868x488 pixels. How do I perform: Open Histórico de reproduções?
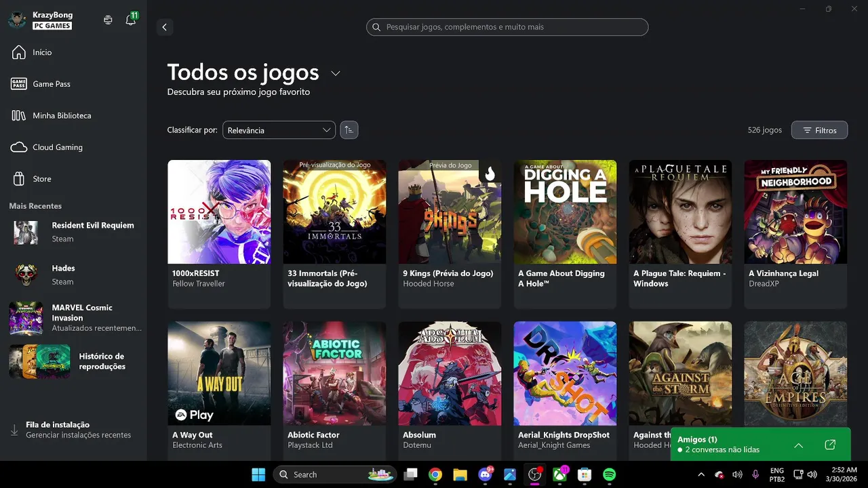pyautogui.click(x=73, y=361)
